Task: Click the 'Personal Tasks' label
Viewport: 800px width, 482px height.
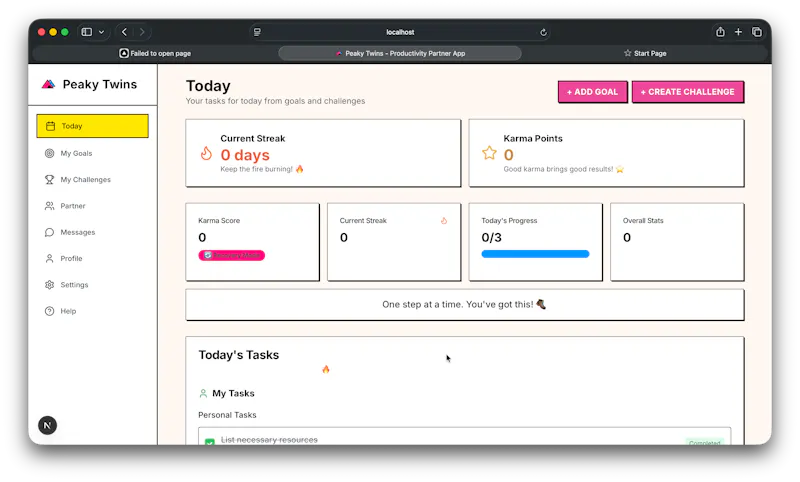Action: (227, 415)
